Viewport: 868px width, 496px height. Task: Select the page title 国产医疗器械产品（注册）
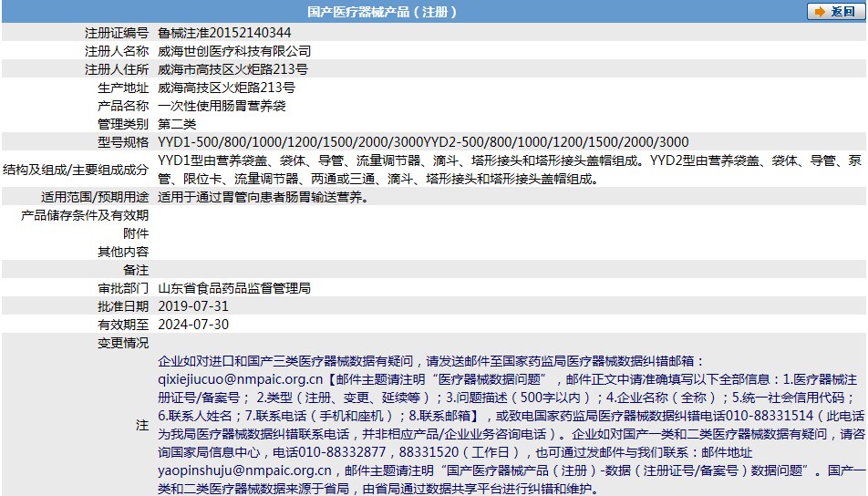coord(383,12)
